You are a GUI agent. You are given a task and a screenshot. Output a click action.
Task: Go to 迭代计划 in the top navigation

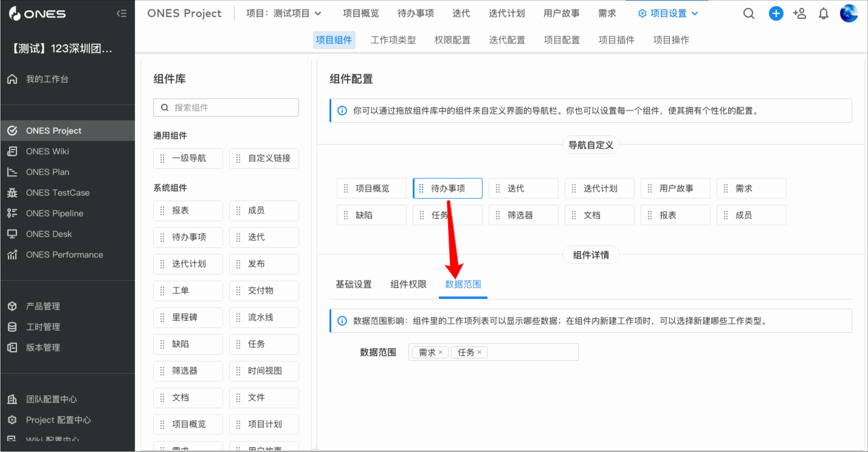pyautogui.click(x=507, y=13)
